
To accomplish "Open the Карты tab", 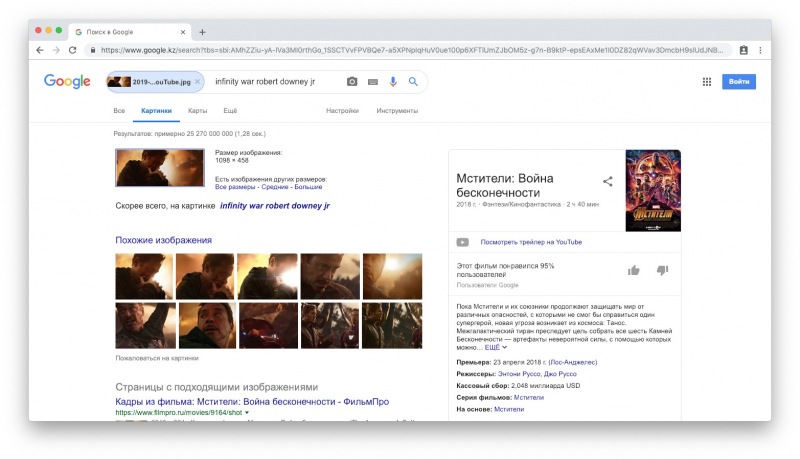I will click(197, 111).
